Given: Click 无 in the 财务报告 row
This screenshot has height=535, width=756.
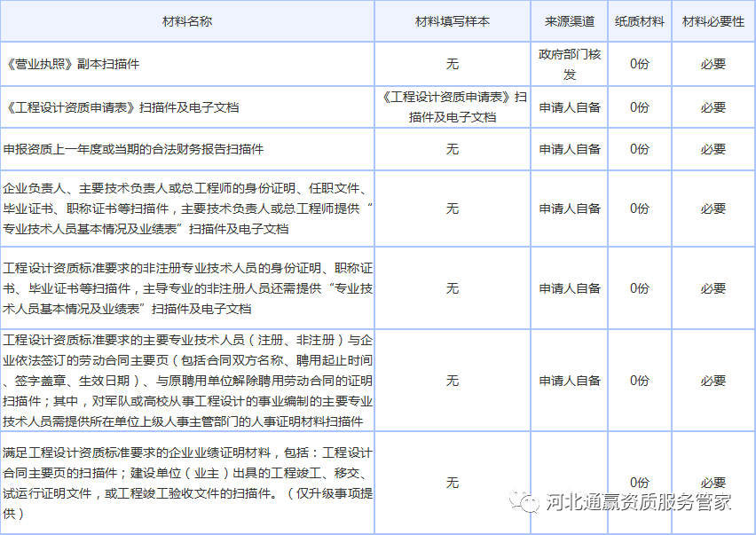Looking at the screenshot, I should [453, 149].
